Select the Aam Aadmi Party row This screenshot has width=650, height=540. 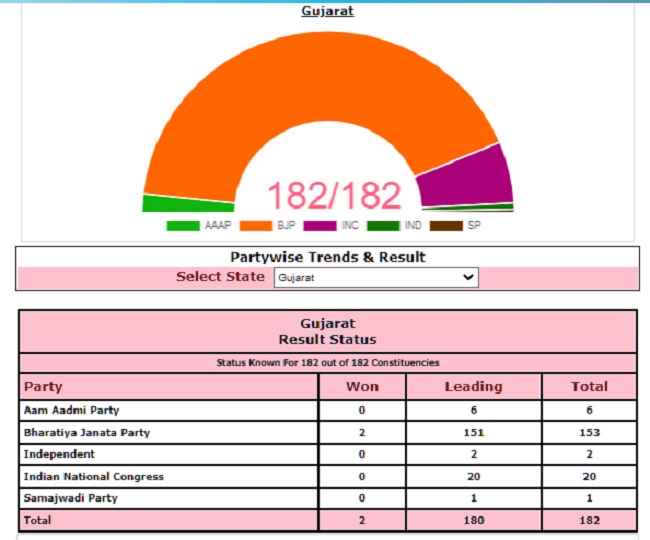[71, 410]
